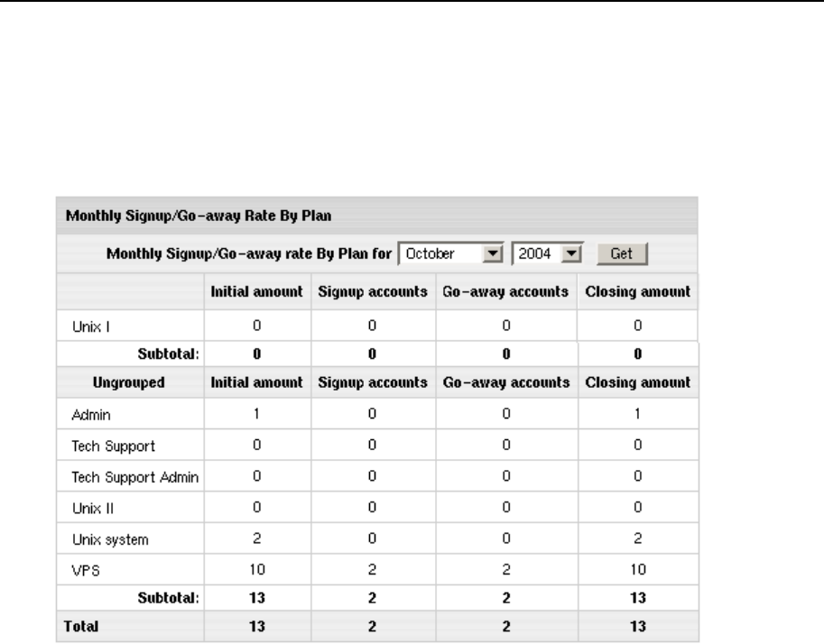The image size is (824, 644).
Task: Click VPS initial amount value 10
Action: [x=255, y=571]
